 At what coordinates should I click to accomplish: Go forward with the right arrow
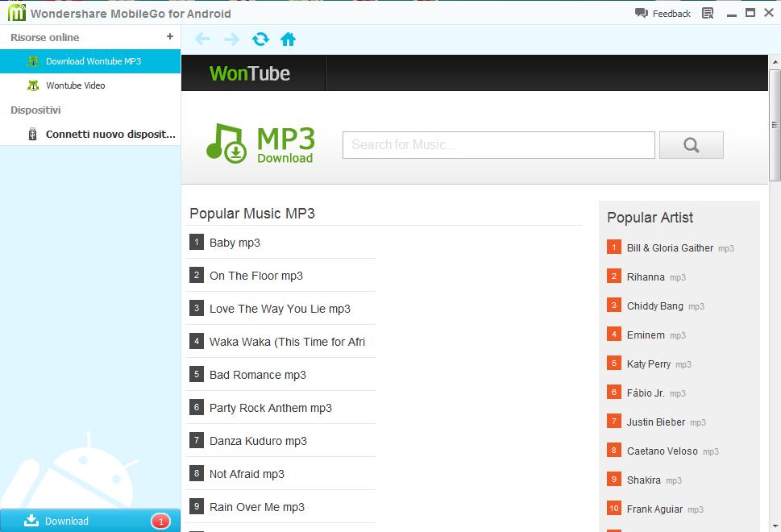pyautogui.click(x=231, y=39)
